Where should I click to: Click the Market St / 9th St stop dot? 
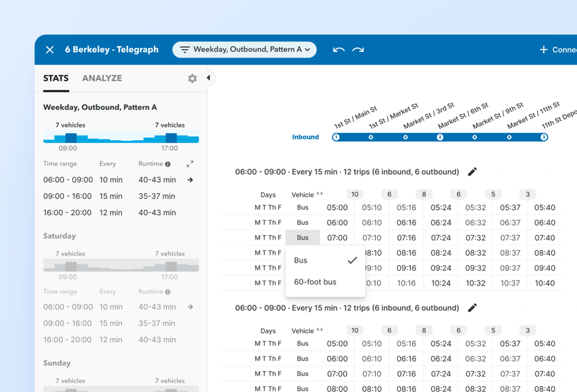pyautogui.click(x=474, y=137)
